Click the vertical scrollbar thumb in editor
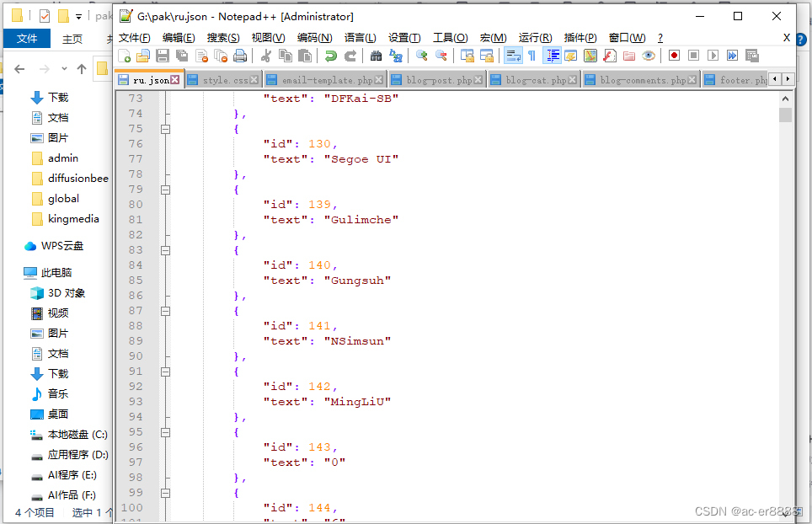Screen dimensions: 812x524 coord(785,115)
